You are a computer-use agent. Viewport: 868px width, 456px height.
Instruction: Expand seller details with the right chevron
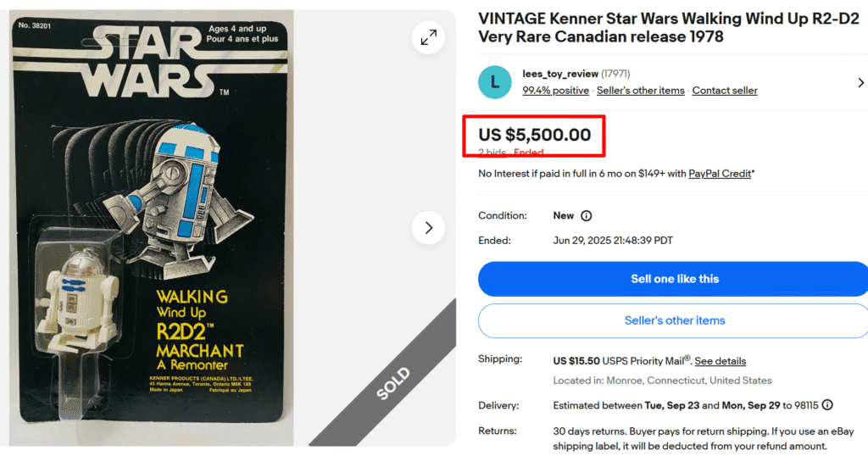click(x=860, y=82)
